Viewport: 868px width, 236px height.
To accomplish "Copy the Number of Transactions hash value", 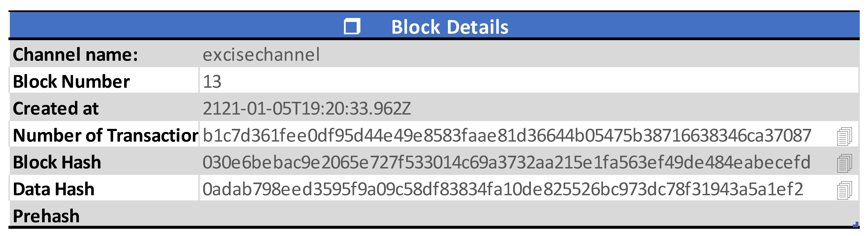I will point(844,136).
